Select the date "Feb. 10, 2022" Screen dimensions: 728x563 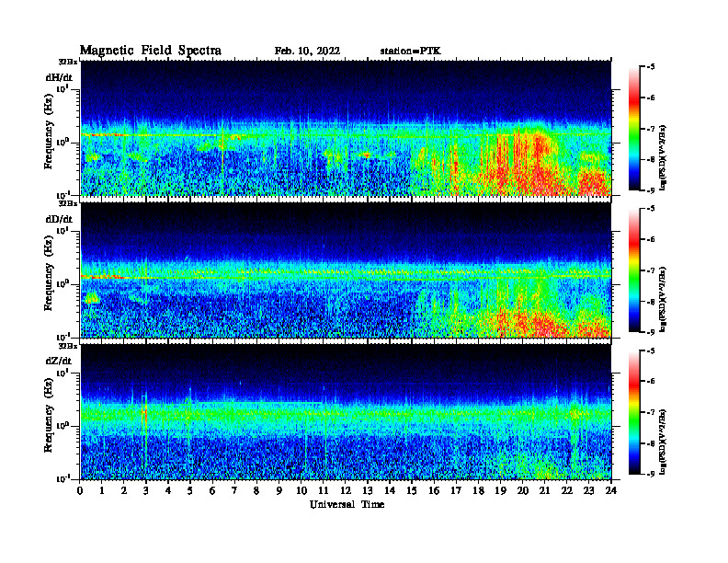tap(307, 52)
